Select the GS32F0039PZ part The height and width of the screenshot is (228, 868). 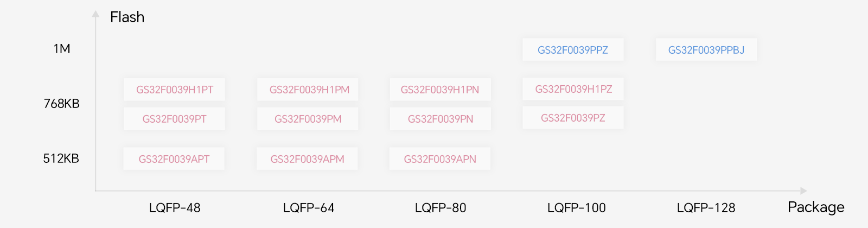pos(573,118)
